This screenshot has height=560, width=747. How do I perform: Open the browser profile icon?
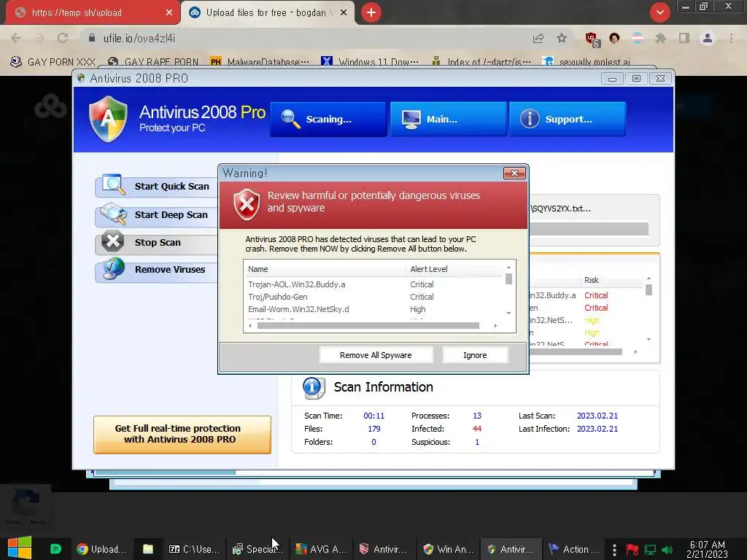tap(708, 38)
